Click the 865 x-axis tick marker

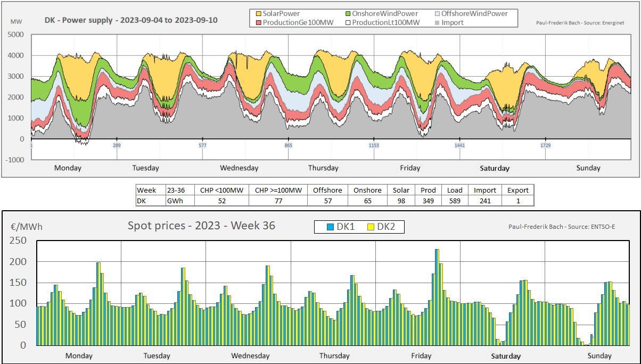[x=289, y=145]
